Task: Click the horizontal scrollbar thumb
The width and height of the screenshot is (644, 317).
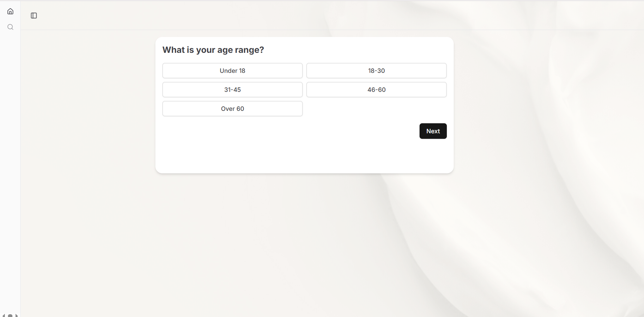Action: click(10, 315)
